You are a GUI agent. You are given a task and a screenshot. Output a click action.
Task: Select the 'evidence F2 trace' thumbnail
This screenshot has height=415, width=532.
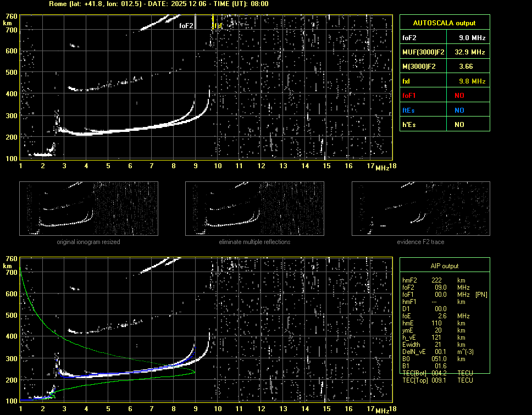point(421,209)
